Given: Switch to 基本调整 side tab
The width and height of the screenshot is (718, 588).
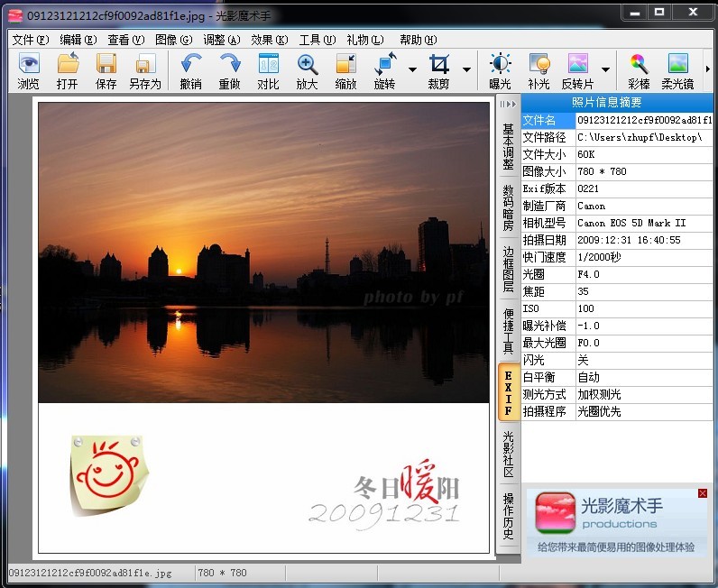Looking at the screenshot, I should pyautogui.click(x=508, y=146).
